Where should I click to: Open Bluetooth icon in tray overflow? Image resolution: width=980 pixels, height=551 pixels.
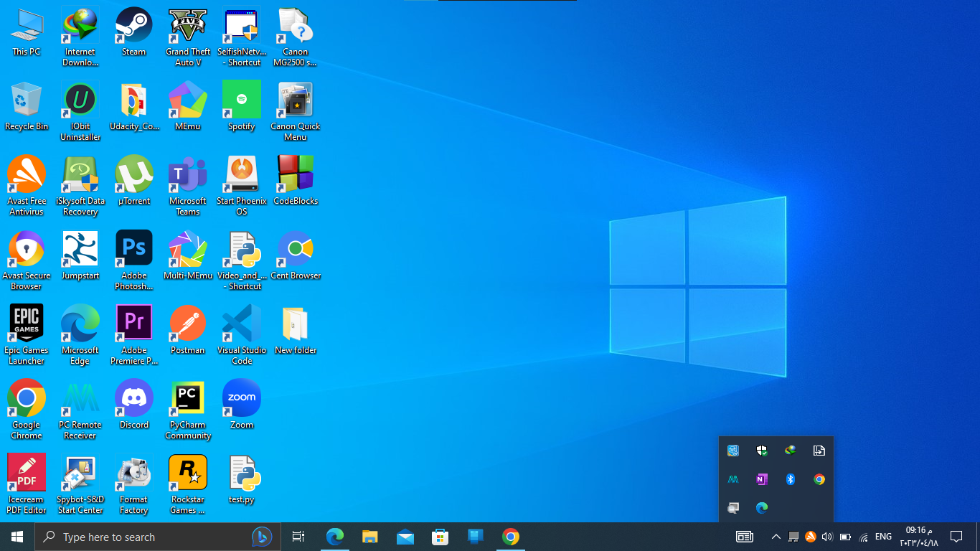[x=791, y=479]
